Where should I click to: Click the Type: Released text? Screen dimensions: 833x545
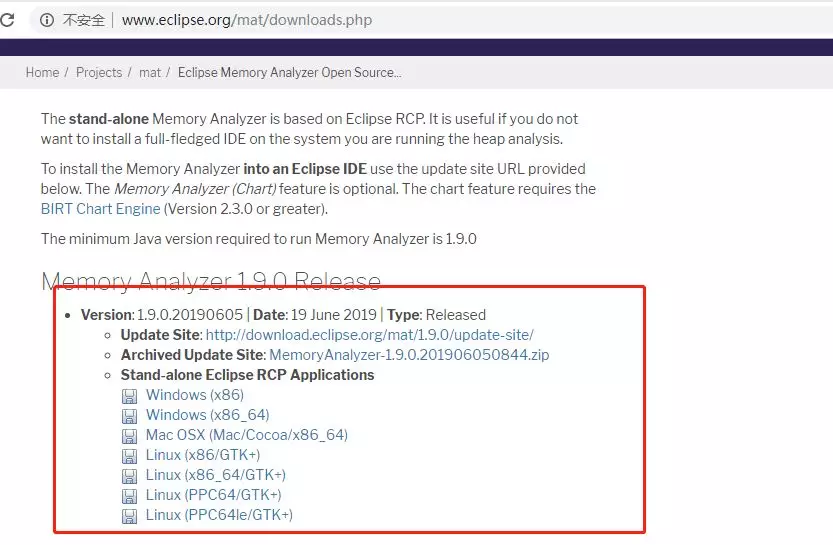(437, 315)
